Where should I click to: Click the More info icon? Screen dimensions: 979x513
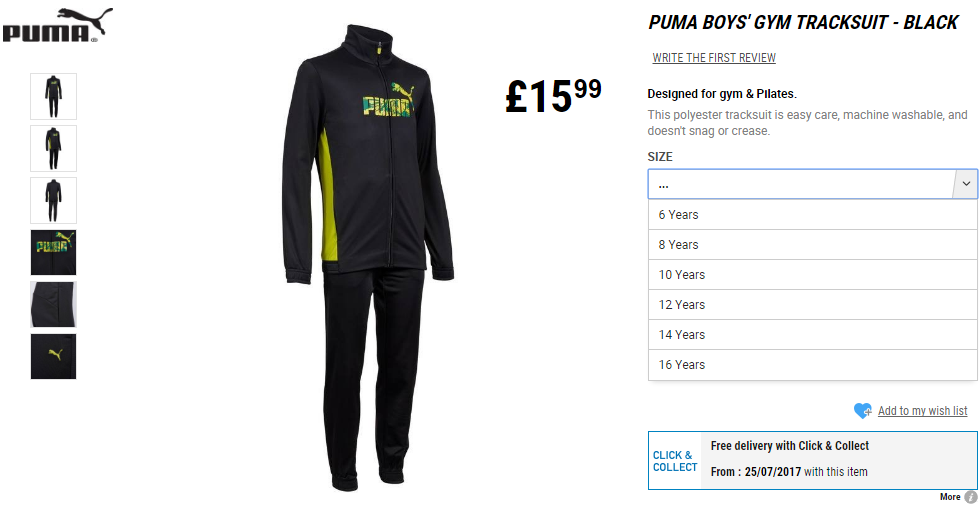[971, 497]
